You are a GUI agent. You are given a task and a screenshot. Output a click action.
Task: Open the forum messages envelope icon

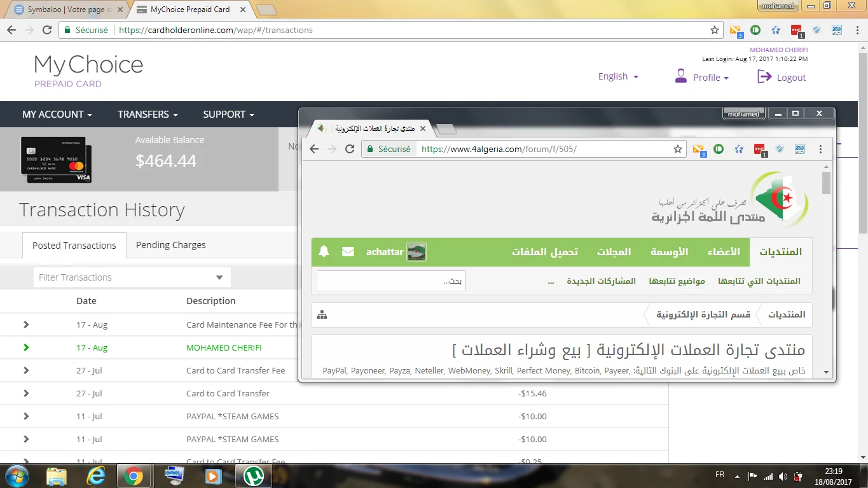[348, 251]
